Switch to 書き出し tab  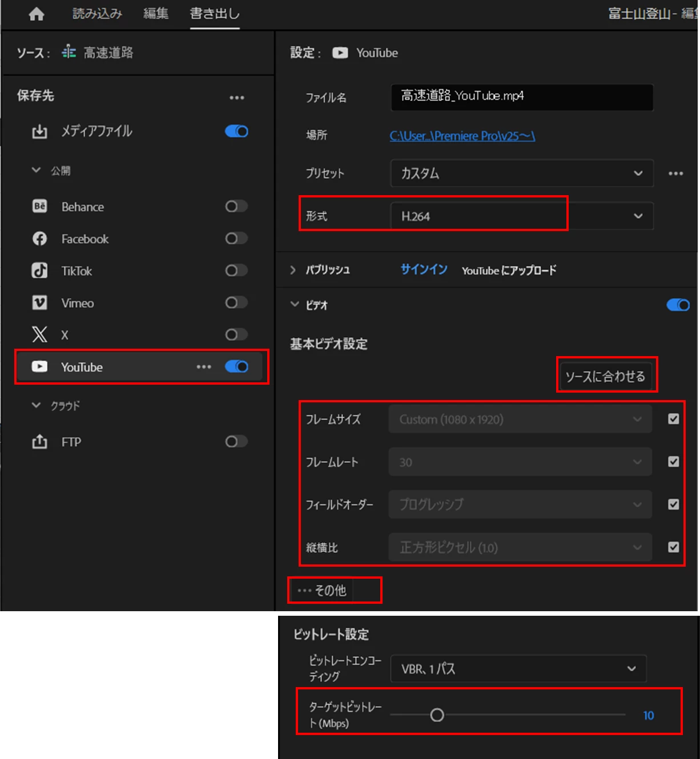point(215,14)
